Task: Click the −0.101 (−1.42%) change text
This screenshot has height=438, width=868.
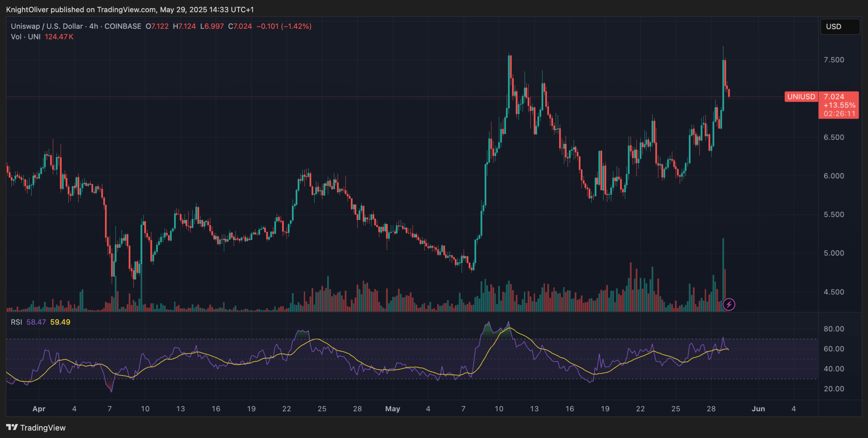Action: pos(284,26)
